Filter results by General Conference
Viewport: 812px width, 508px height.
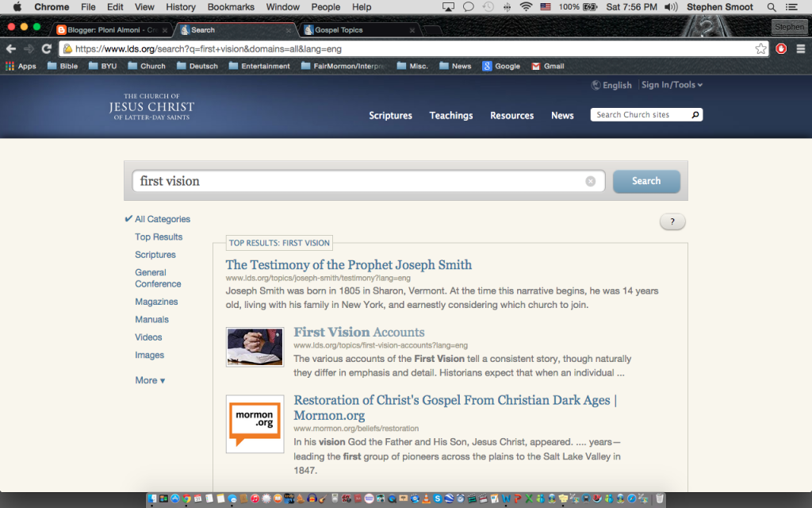[158, 278]
